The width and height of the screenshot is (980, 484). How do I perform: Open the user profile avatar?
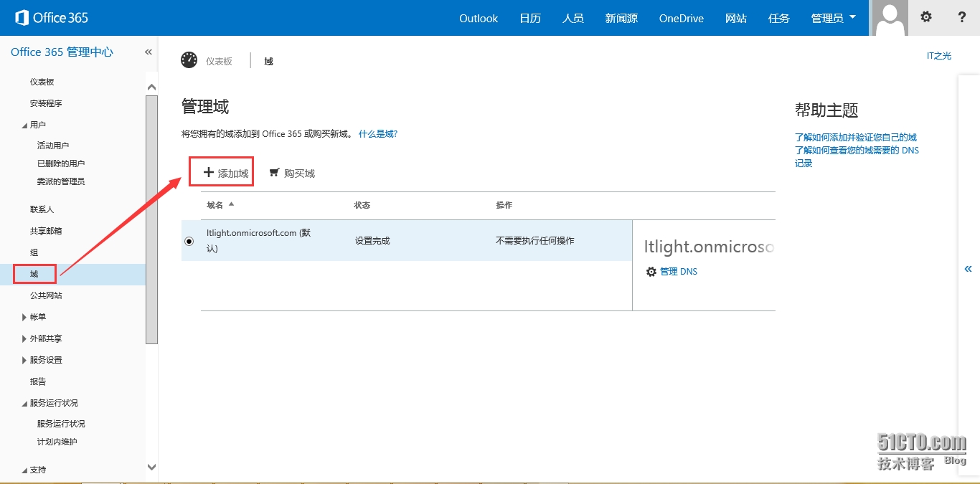tap(890, 18)
